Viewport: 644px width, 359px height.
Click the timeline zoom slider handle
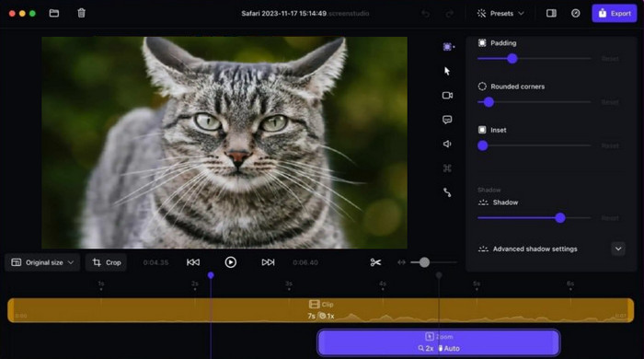click(x=424, y=262)
